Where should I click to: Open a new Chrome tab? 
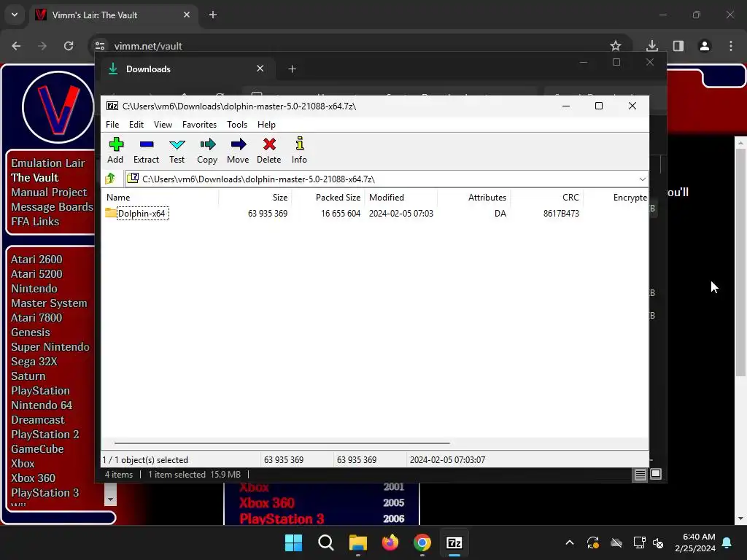pos(213,15)
